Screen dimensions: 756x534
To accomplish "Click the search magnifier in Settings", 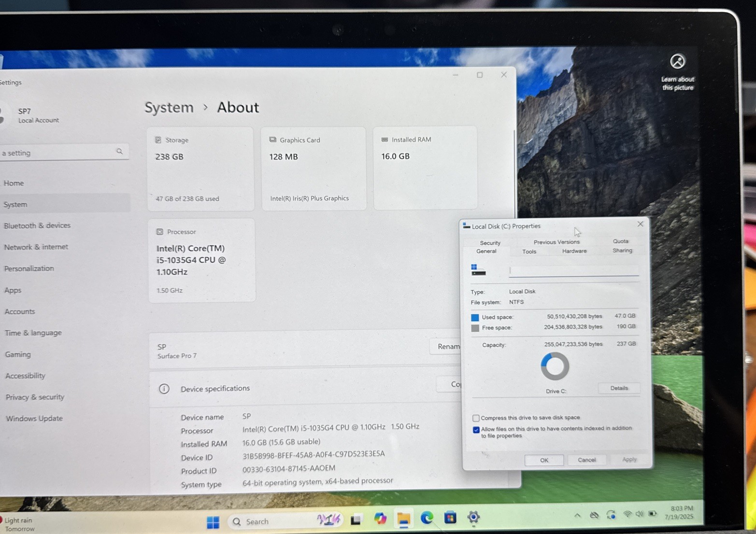I will point(119,152).
